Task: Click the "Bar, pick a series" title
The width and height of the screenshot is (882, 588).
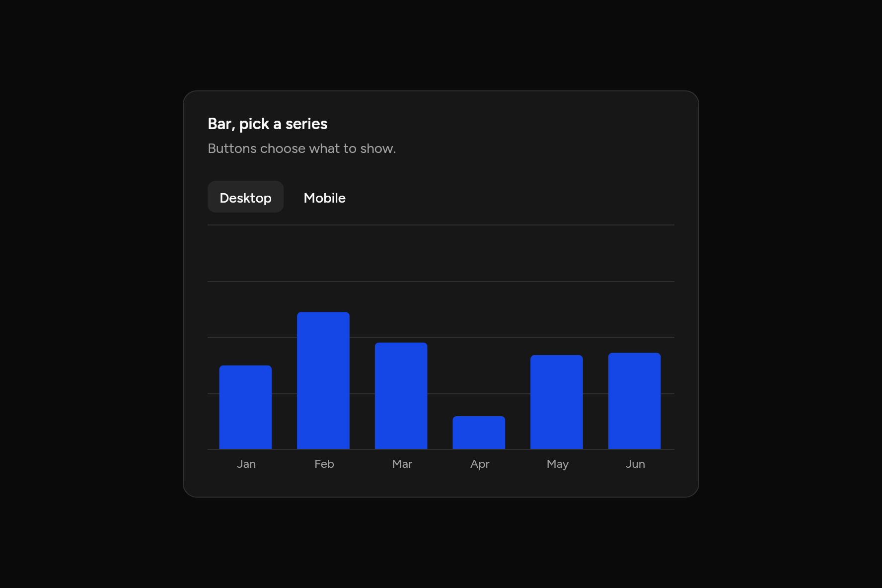Action: 268,124
